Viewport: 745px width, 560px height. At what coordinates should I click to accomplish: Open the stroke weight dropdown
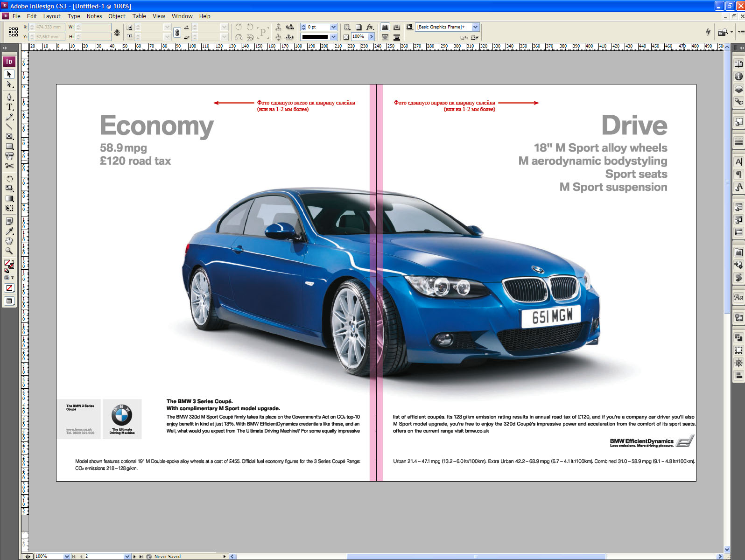(333, 27)
